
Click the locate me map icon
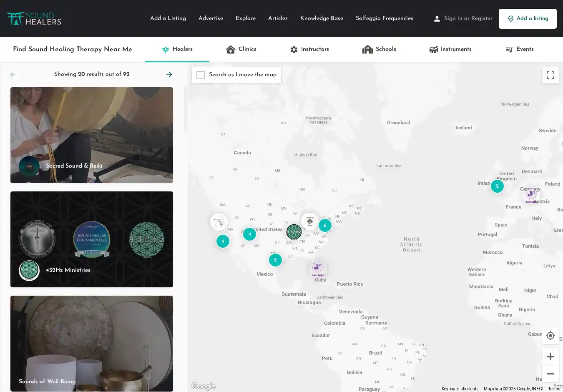pos(550,336)
